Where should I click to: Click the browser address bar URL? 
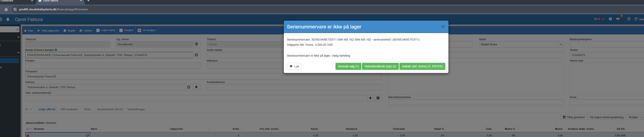tap(53, 9)
